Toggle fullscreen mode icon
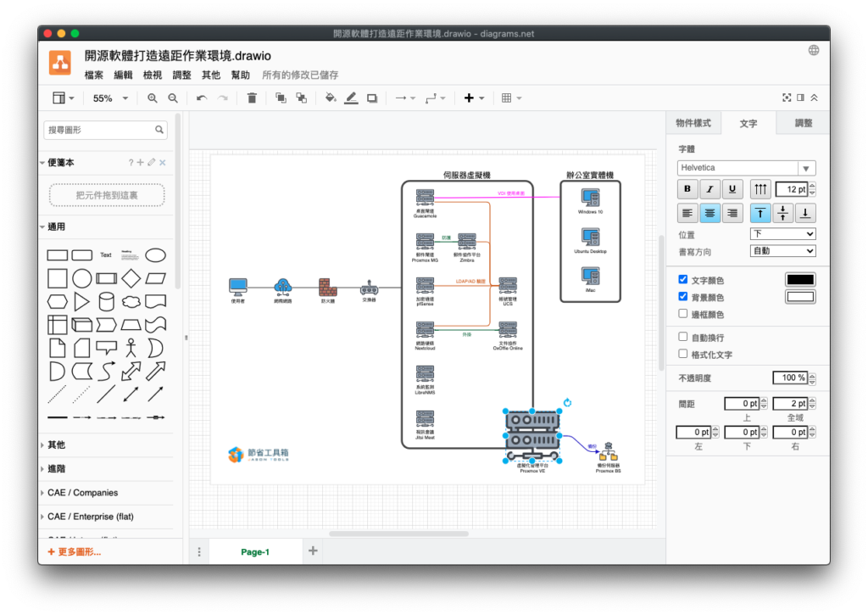 point(787,98)
